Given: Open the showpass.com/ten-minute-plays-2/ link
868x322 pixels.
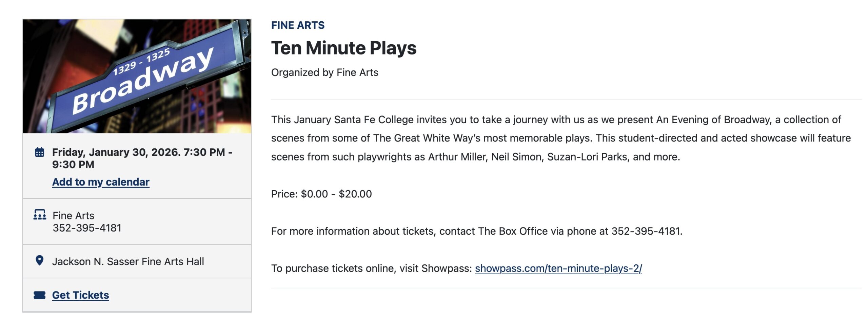Looking at the screenshot, I should (558, 269).
